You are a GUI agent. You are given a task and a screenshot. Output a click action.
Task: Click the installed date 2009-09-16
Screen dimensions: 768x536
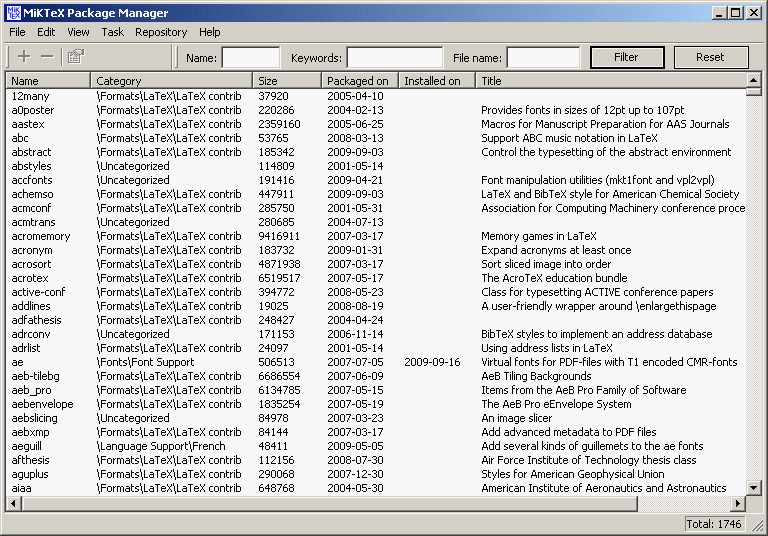pos(432,362)
